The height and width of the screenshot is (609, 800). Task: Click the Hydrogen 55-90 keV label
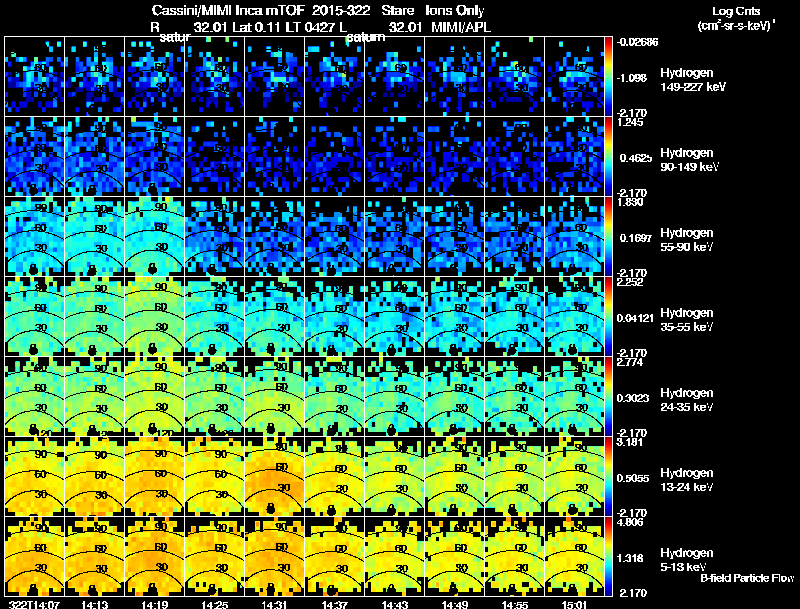coord(687,240)
